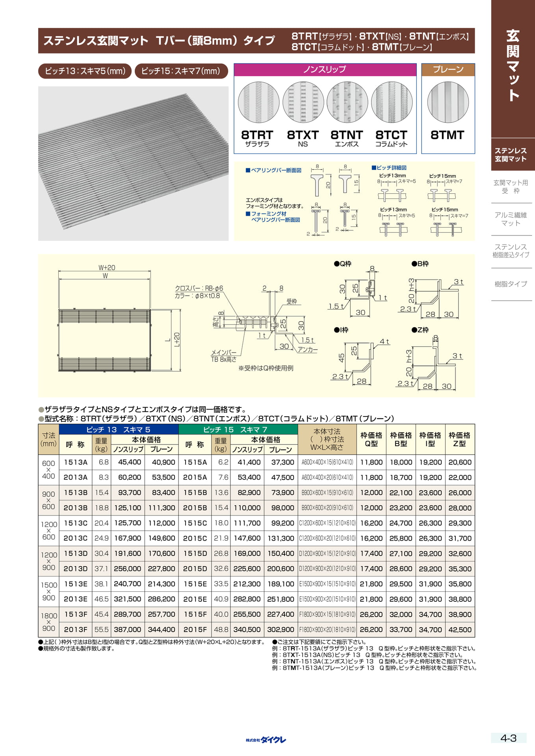The width and height of the screenshot is (535, 756).
Task: Select model cell 2013A
Action: (76, 478)
